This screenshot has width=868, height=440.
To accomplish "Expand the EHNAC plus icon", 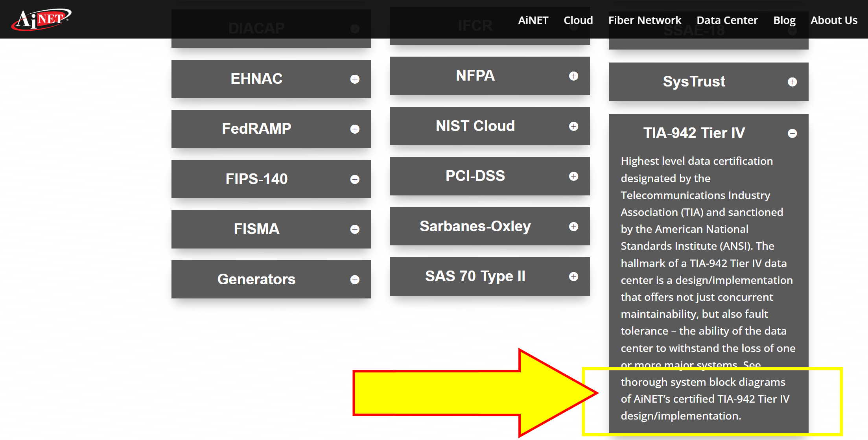I will click(355, 79).
